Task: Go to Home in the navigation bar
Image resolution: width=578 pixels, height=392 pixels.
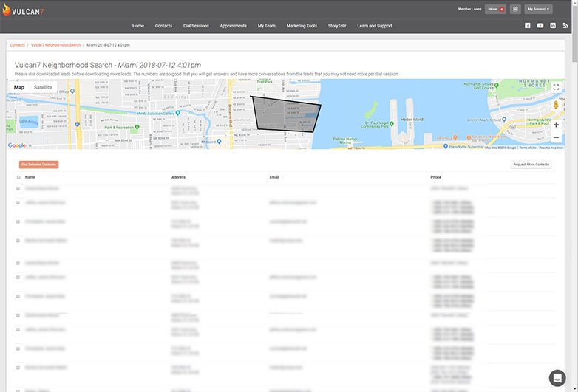Action: pos(138,26)
